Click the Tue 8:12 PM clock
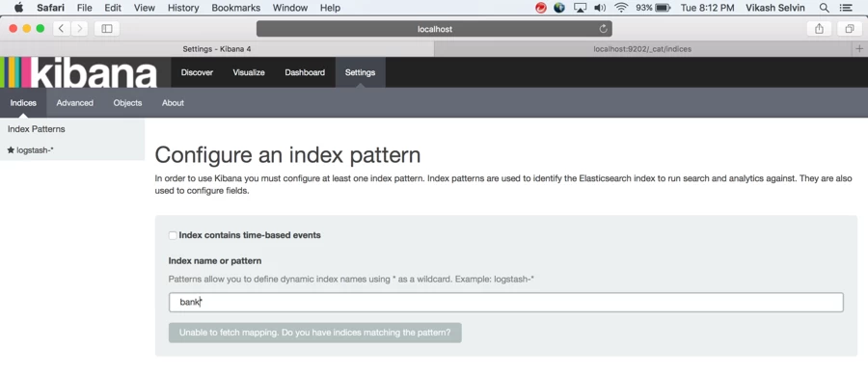Image resolution: width=868 pixels, height=375 pixels. [x=708, y=8]
